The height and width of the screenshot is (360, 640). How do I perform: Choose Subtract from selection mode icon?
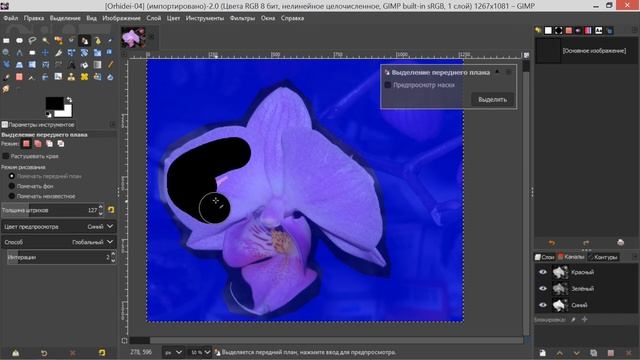49,144
